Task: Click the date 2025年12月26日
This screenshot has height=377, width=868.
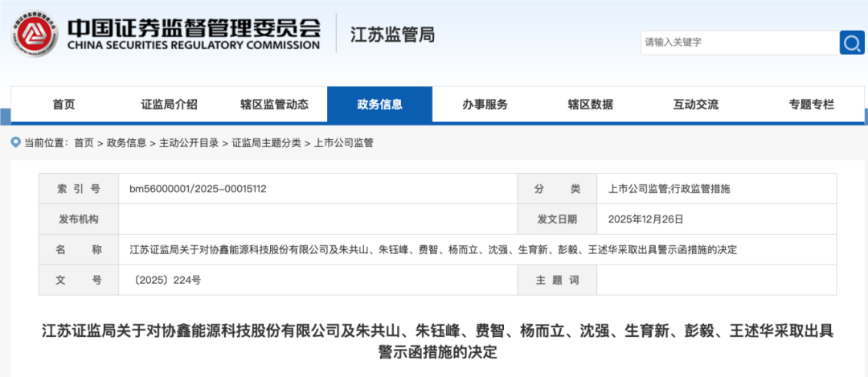Action: coord(645,219)
